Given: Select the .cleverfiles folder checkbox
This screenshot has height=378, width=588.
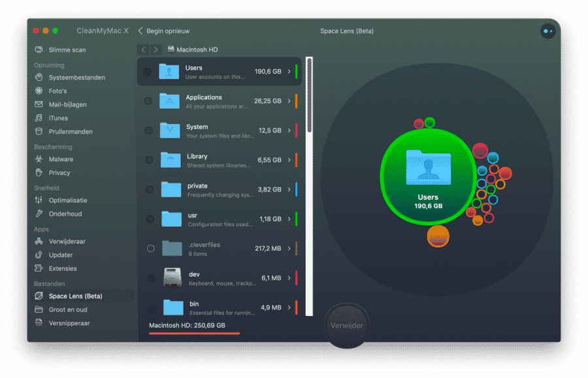Looking at the screenshot, I should pos(151,248).
